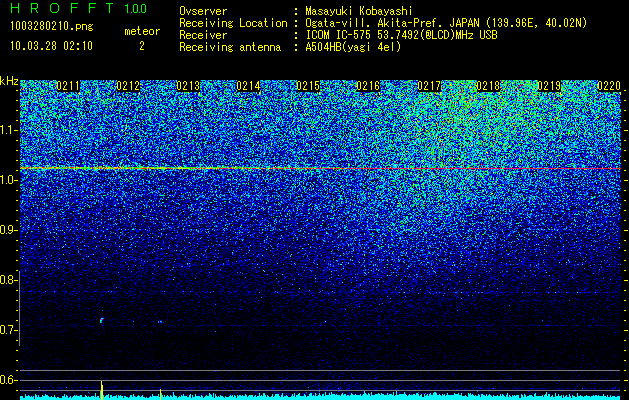Click the Ovserver field label

pos(203,11)
